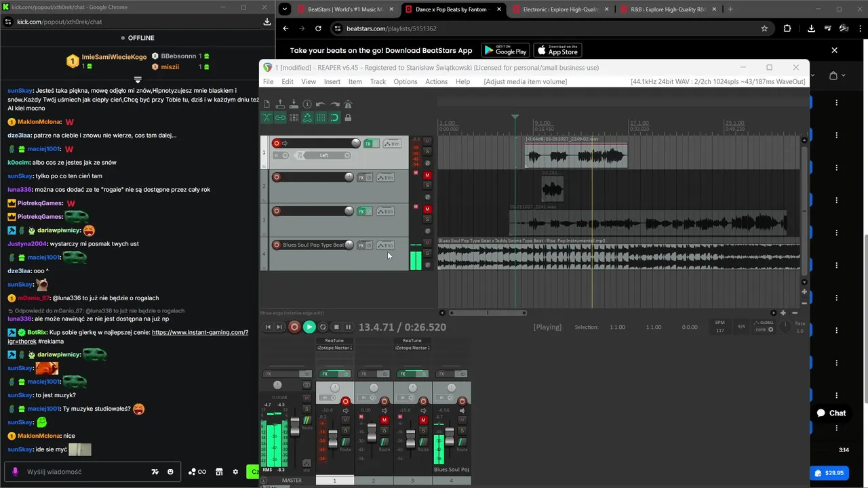The height and width of the screenshot is (488, 868).
Task: Click record-arm button on track 1
Action: coord(277,143)
